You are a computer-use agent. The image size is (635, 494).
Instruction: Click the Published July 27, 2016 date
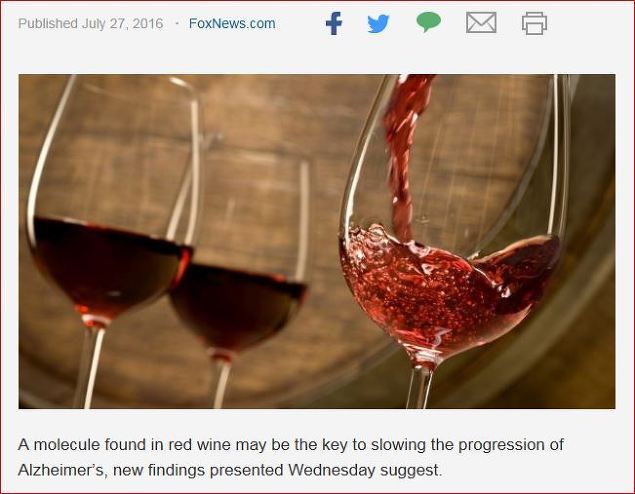91,23
